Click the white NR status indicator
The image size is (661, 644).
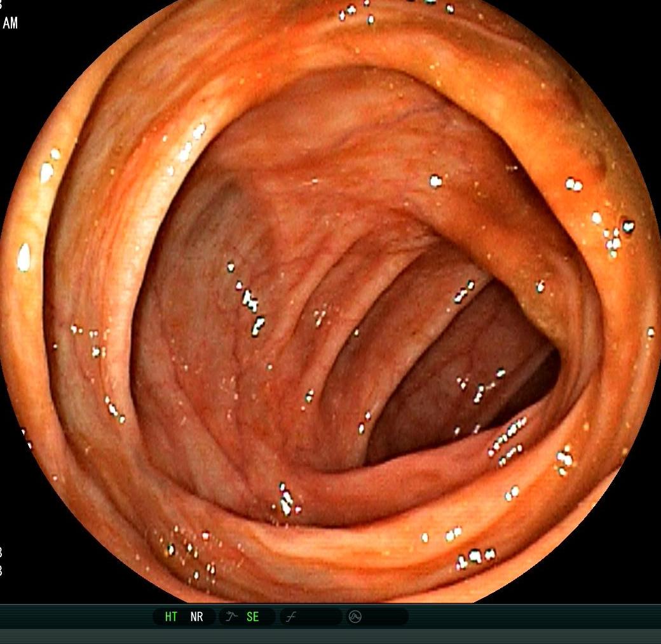pos(196,617)
